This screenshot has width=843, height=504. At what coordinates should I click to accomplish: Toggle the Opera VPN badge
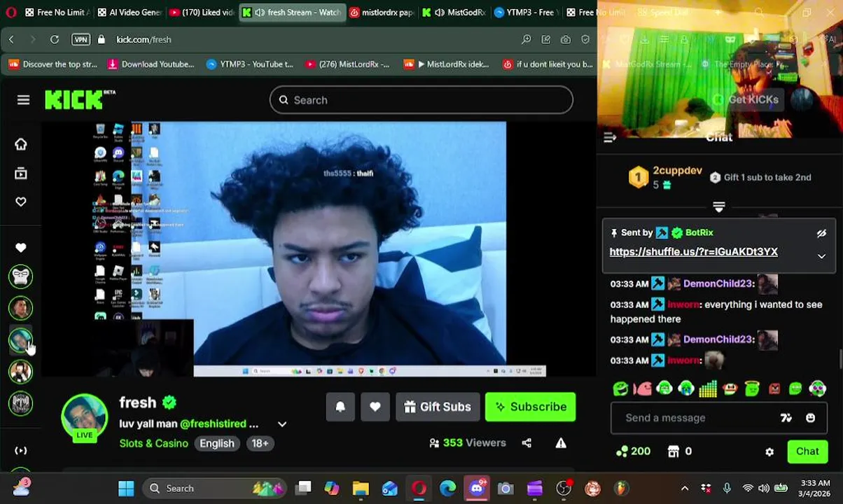coord(81,40)
